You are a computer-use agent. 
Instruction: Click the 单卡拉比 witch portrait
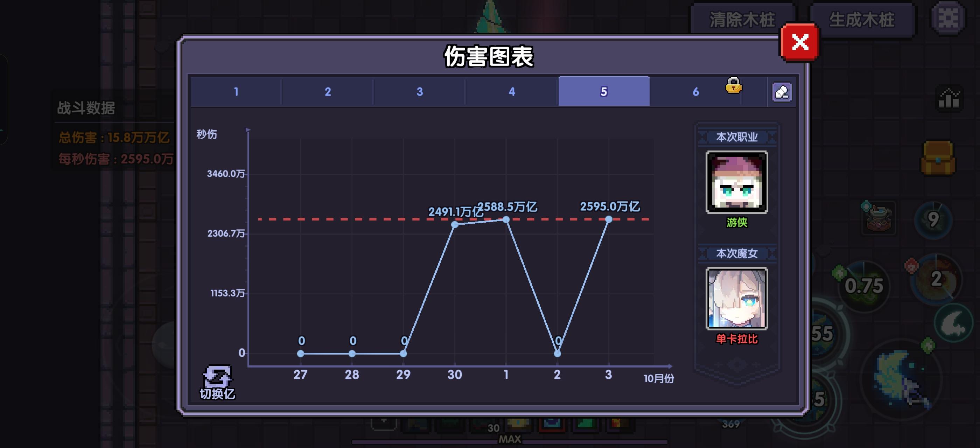[736, 299]
